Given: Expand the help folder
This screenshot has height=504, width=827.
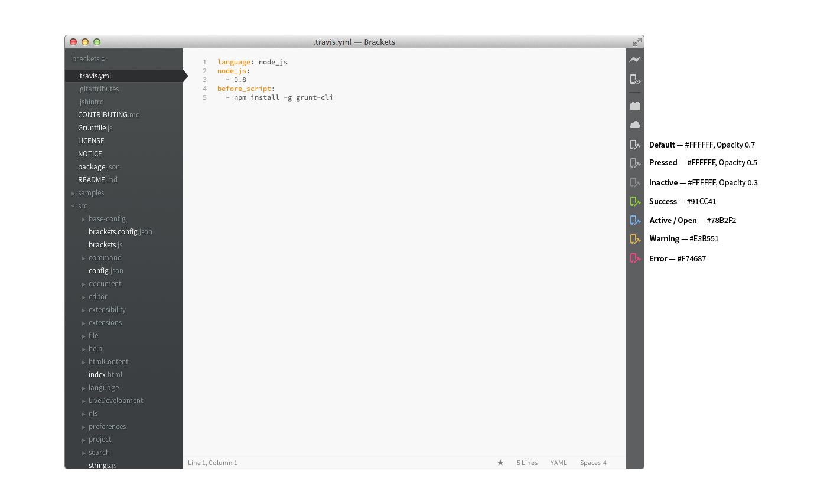Looking at the screenshot, I should coord(84,349).
